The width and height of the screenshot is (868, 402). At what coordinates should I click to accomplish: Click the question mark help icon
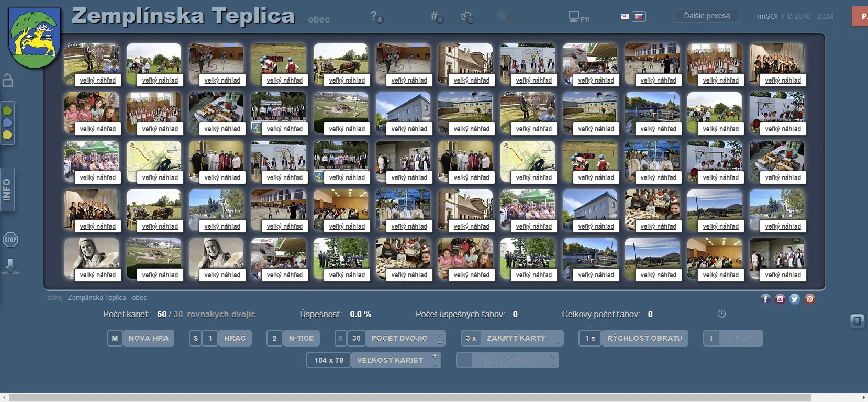375,16
